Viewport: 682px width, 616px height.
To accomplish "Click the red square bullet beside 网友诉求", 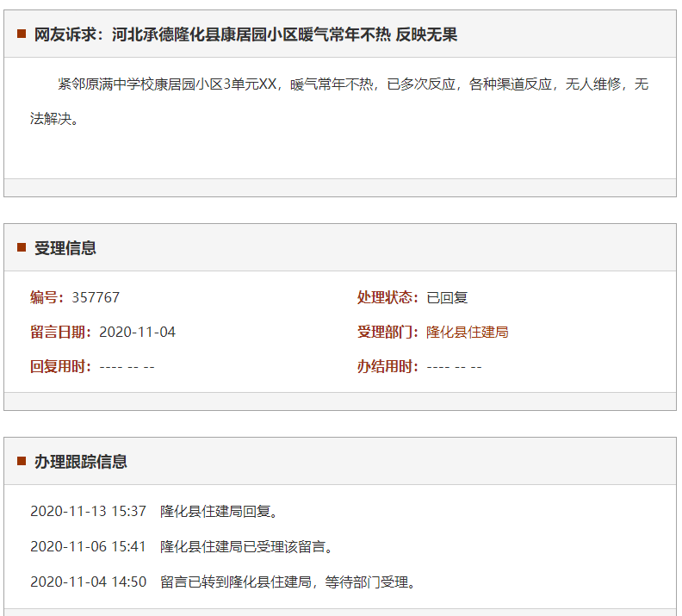I will pyautogui.click(x=22, y=34).
